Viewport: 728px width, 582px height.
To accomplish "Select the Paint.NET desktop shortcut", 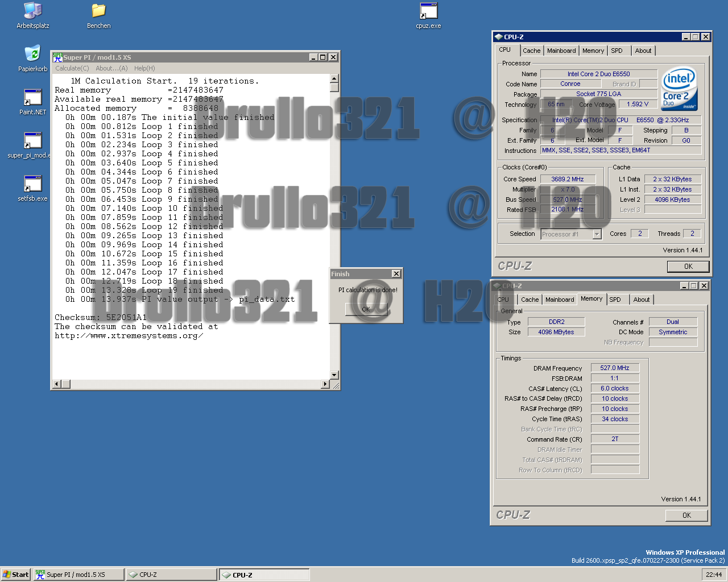I will pos(33,102).
